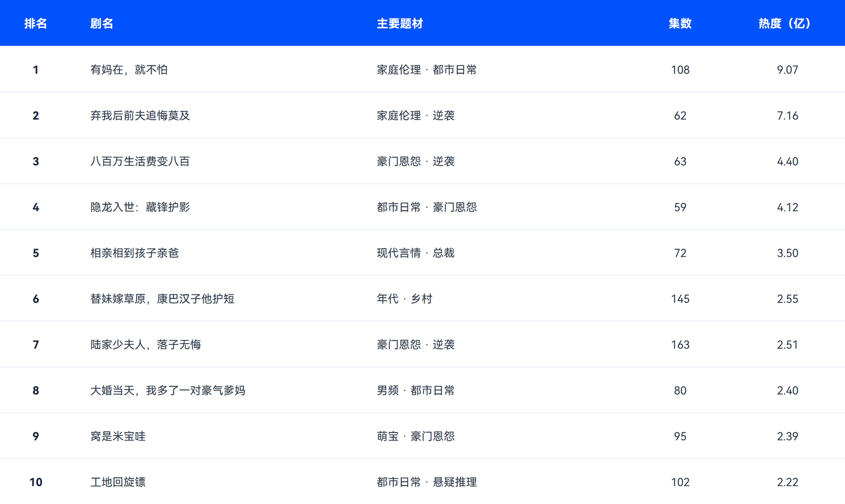Click the 排名 column header

click(35, 23)
